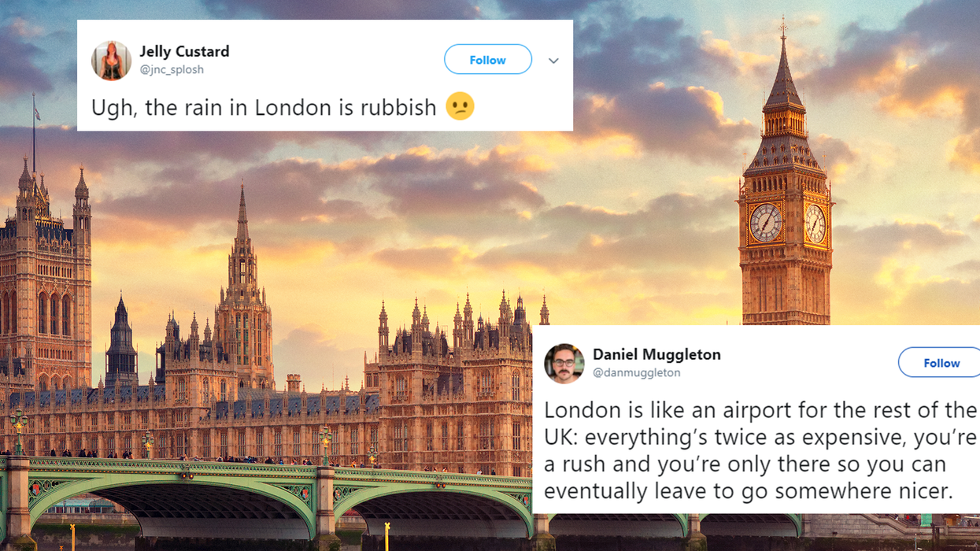Screen dimensions: 980x551
Task: Click the left clock face of Big Ben
Action: pos(765,223)
